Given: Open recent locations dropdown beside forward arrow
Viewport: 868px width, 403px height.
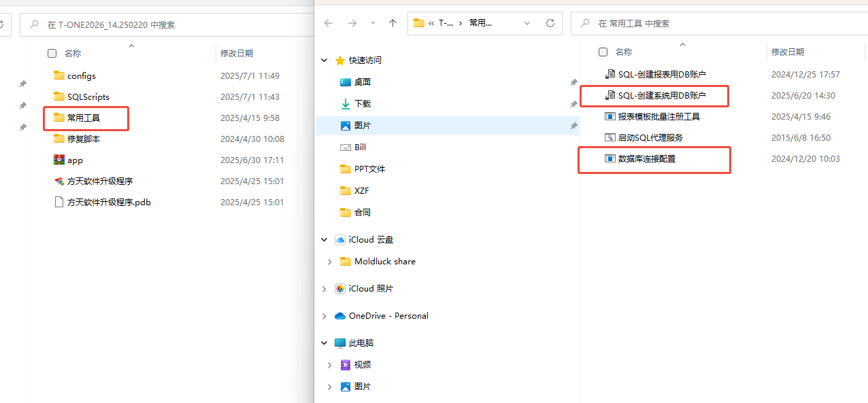Looking at the screenshot, I should (373, 23).
